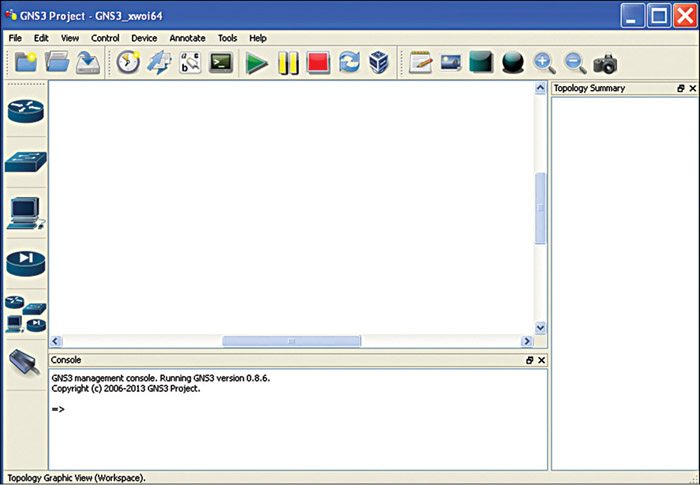The image size is (700, 485).
Task: Click the zoom in magnifier icon
Action: [544, 63]
